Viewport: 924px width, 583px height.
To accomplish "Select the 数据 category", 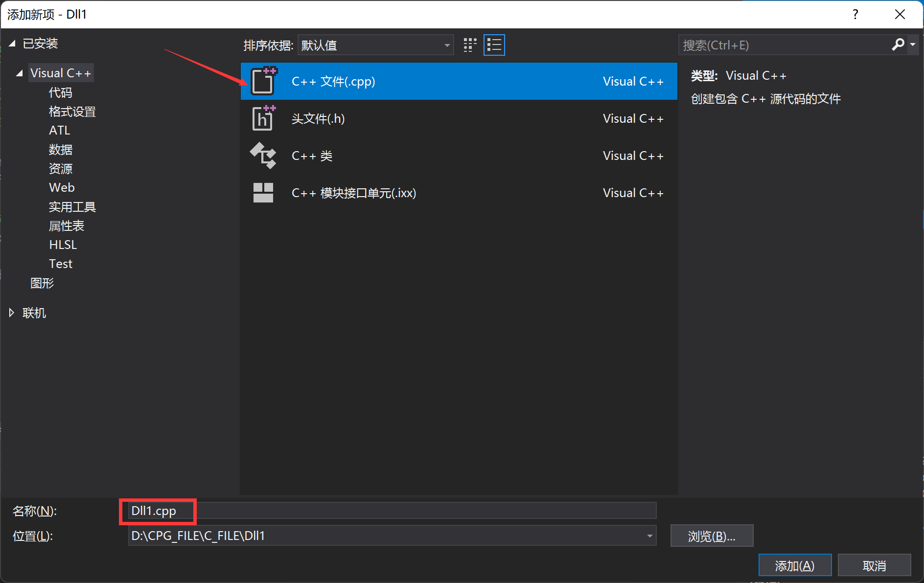I will tap(61, 150).
